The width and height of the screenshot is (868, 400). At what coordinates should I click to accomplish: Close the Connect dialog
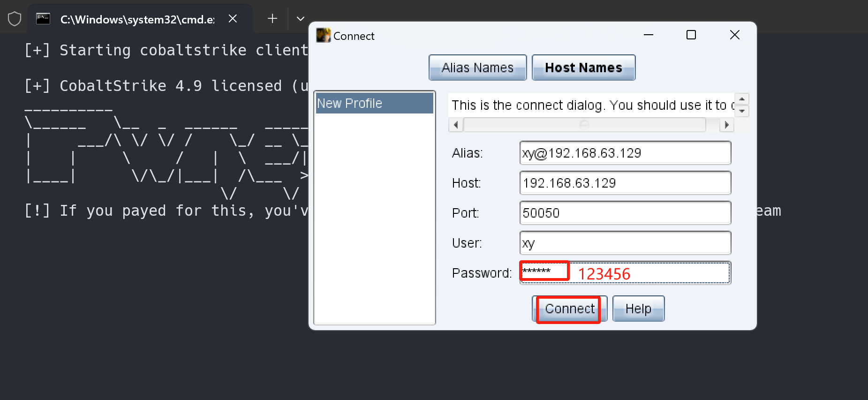pyautogui.click(x=735, y=35)
